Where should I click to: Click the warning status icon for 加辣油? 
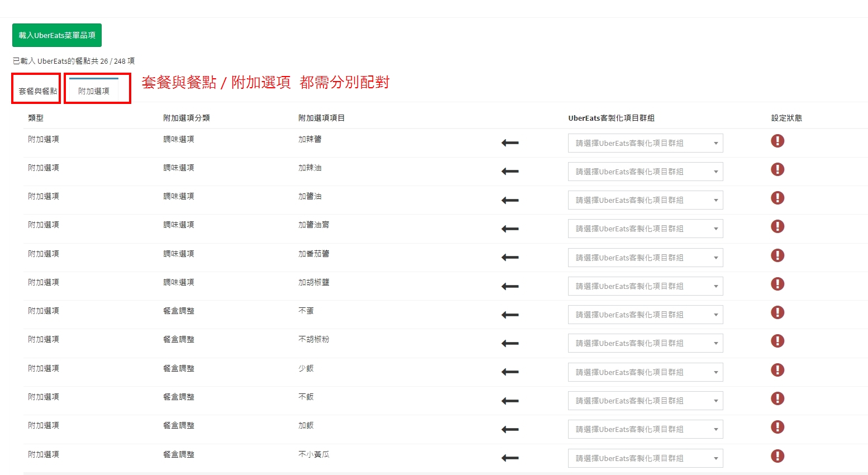coord(777,169)
